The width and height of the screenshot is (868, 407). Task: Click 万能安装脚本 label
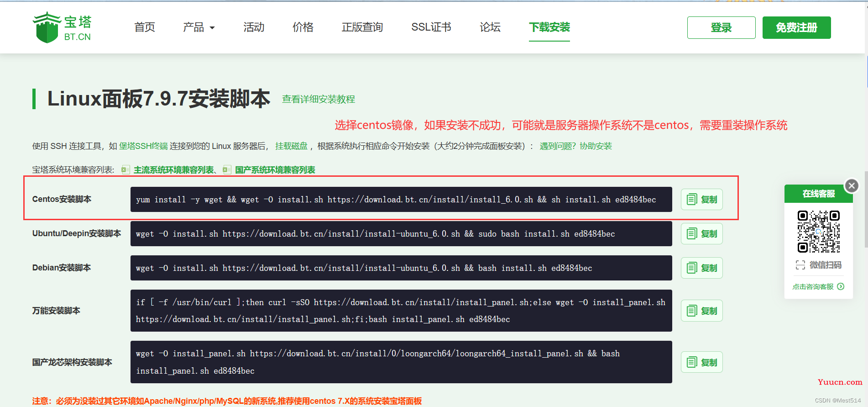(56, 311)
